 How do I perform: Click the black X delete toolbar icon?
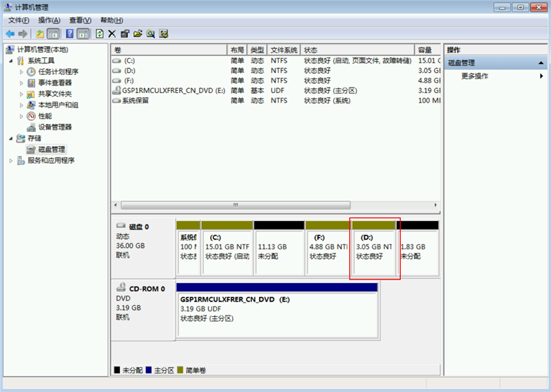point(112,34)
